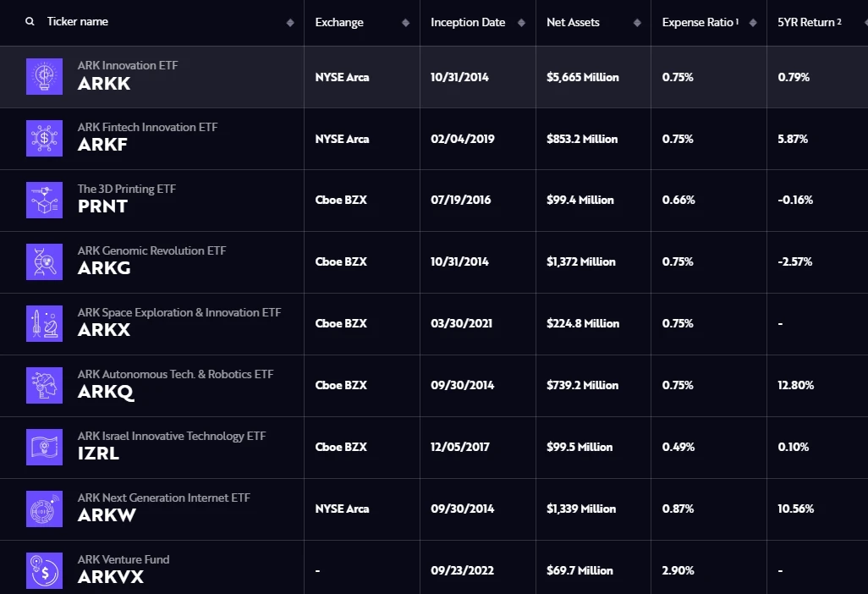
Task: Open the ARKG ticker link
Action: coord(104,268)
